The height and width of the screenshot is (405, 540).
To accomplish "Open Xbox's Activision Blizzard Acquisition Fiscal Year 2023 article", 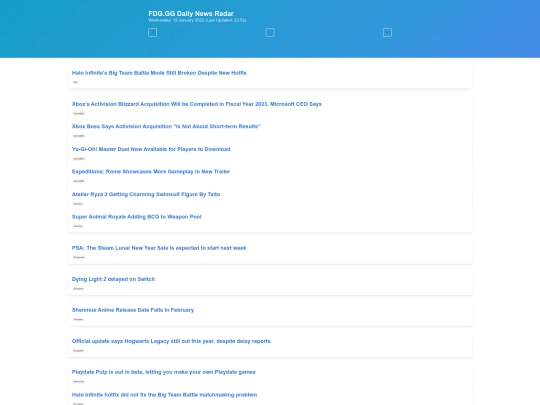I will (x=197, y=104).
